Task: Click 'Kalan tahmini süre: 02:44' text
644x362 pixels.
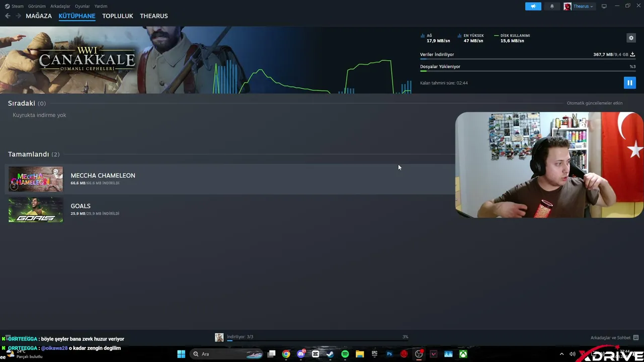Action: point(444,83)
